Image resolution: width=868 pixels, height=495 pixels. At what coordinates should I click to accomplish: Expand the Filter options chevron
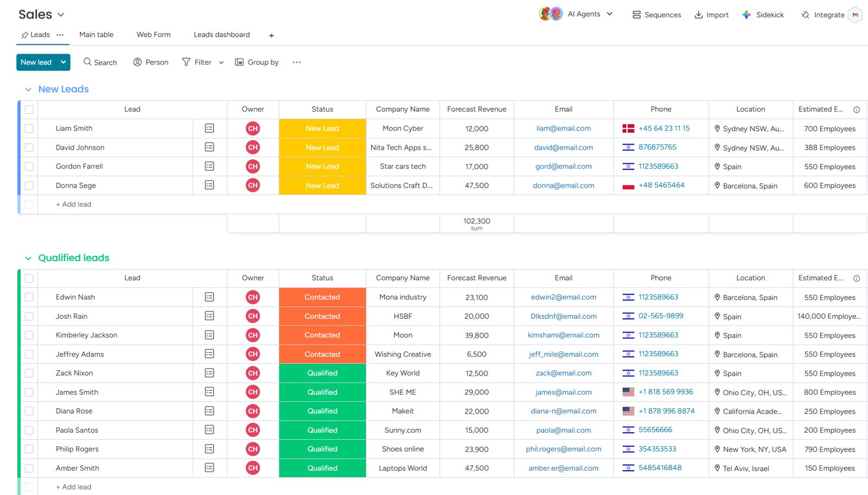tap(221, 62)
